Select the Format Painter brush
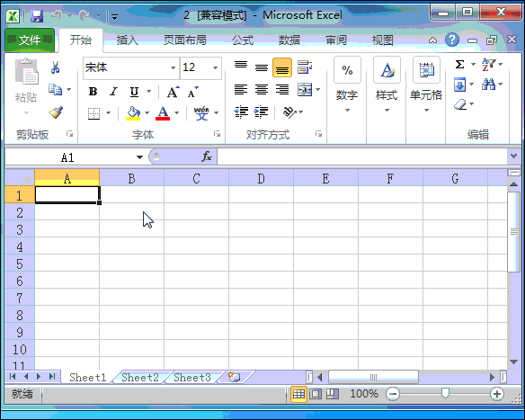 click(x=56, y=112)
